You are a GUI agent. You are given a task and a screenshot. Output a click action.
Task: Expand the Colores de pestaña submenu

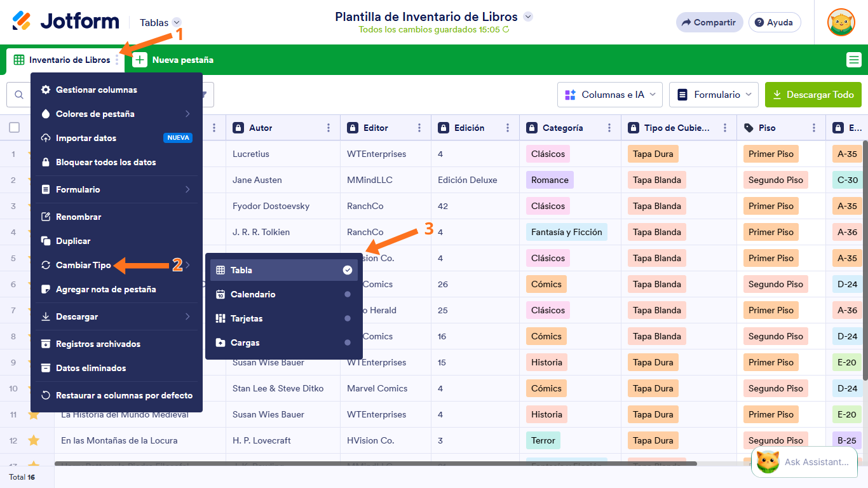187,114
